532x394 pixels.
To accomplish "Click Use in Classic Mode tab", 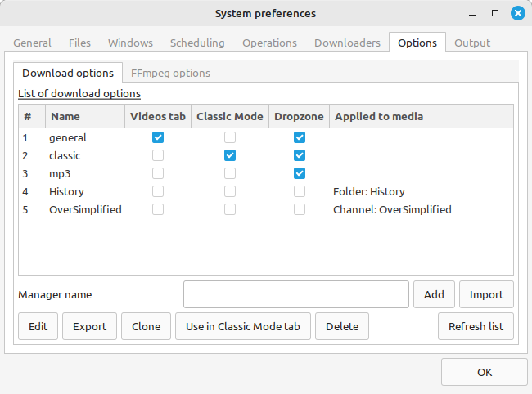I will point(242,326).
